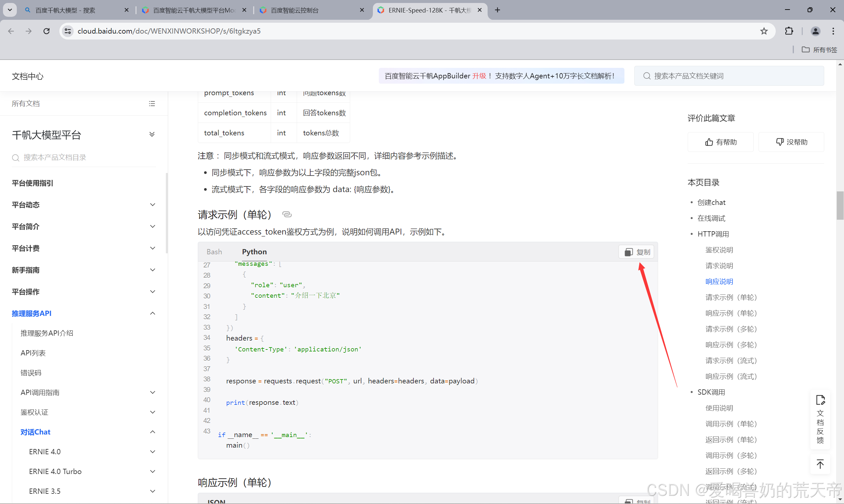Screen dimensions: 844x504
Task: Click the address bar URL
Action: [169, 31]
